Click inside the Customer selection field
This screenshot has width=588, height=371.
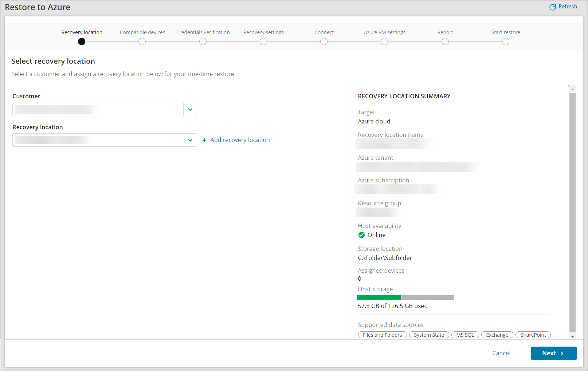point(98,110)
